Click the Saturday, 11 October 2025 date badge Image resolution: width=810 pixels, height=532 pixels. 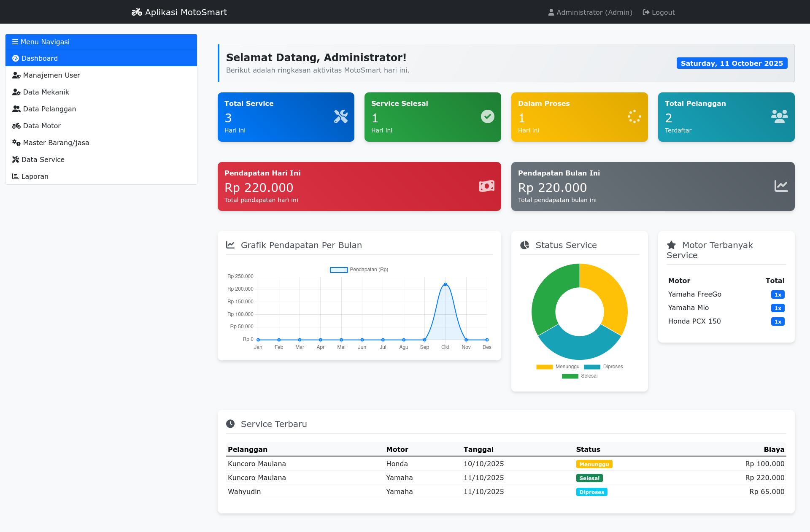point(732,63)
